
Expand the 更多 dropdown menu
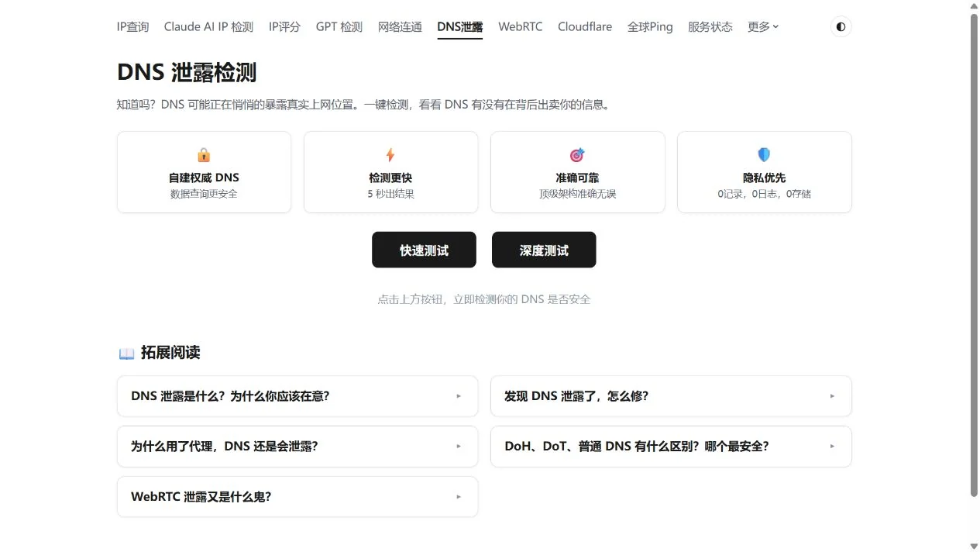(763, 26)
